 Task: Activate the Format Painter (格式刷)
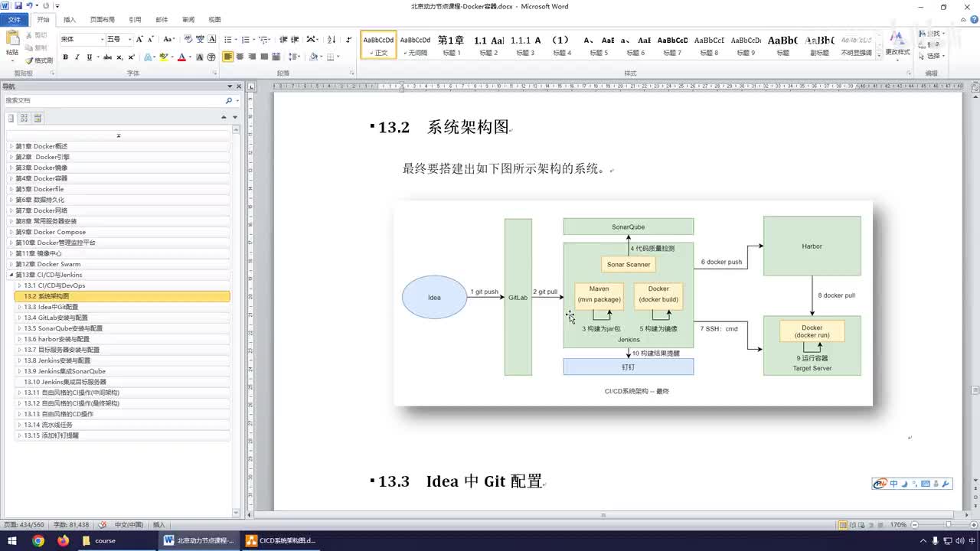tap(40, 60)
